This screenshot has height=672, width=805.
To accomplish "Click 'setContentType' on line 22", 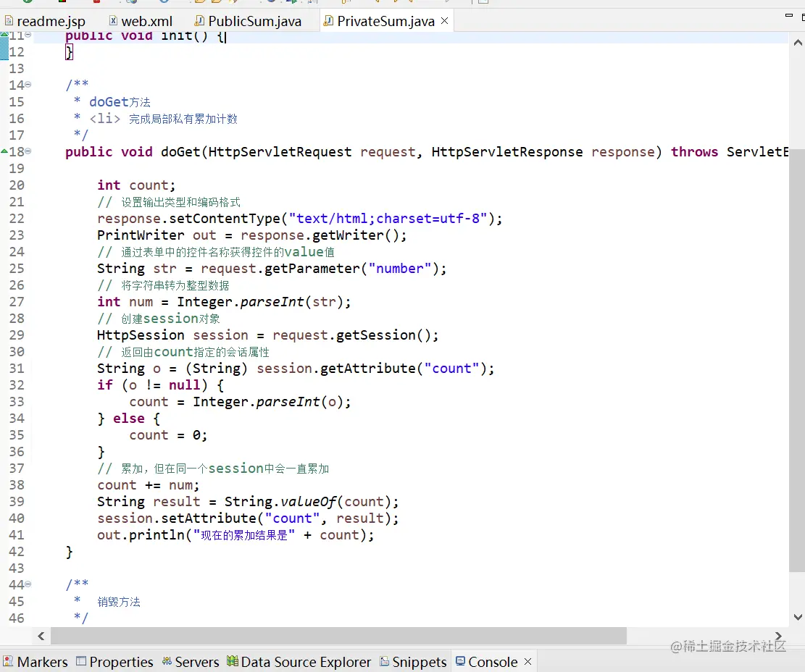I will [x=225, y=219].
